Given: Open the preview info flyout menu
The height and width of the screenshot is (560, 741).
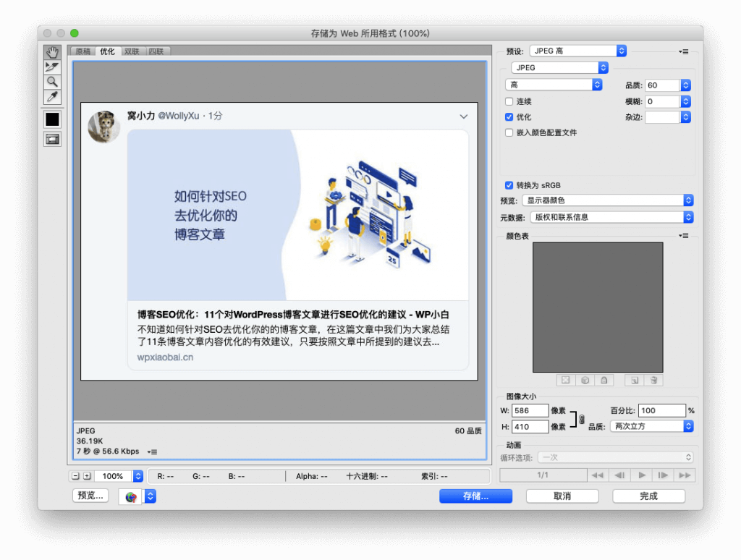Looking at the screenshot, I should (152, 451).
